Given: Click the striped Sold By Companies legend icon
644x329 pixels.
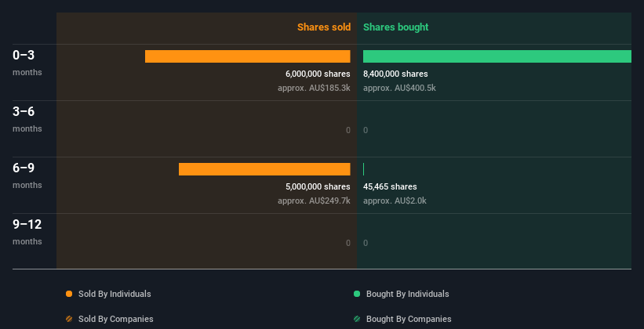Looking at the screenshot, I should point(69,319).
